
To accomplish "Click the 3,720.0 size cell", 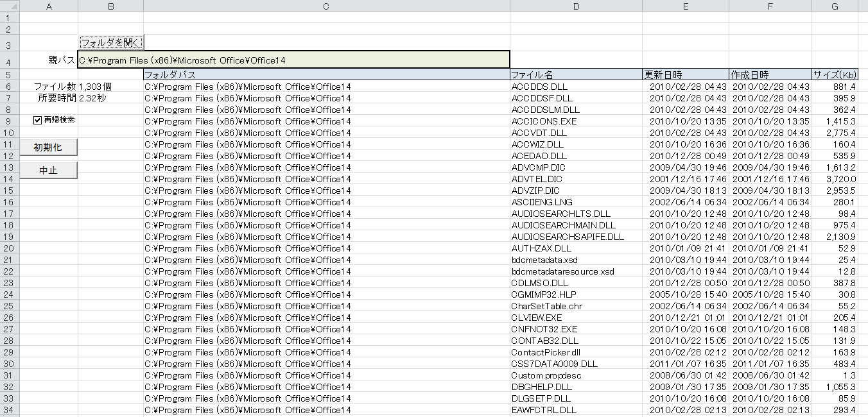I will tap(835, 178).
